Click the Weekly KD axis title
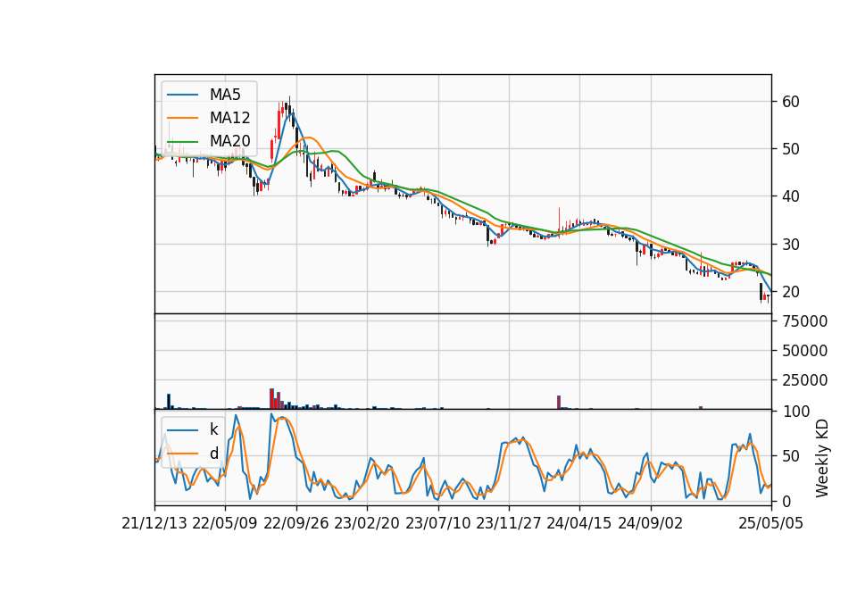Image resolution: width=857 pixels, height=616 pixels. (822, 458)
